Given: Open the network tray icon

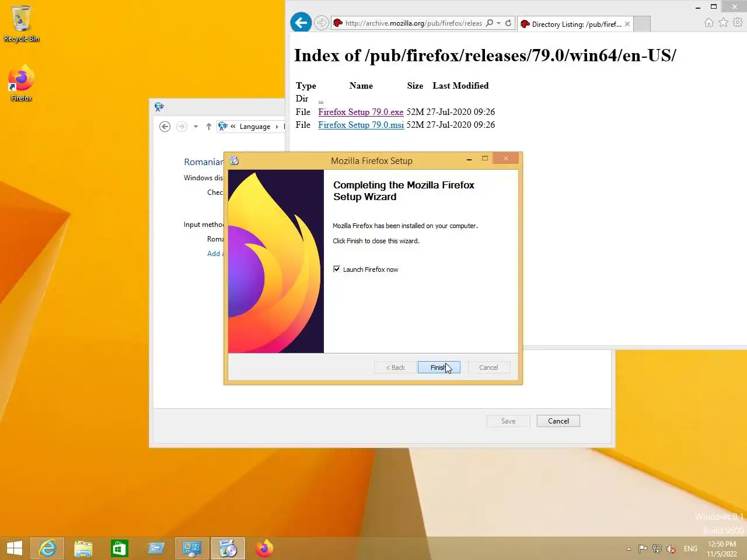Looking at the screenshot, I should tap(657, 549).
